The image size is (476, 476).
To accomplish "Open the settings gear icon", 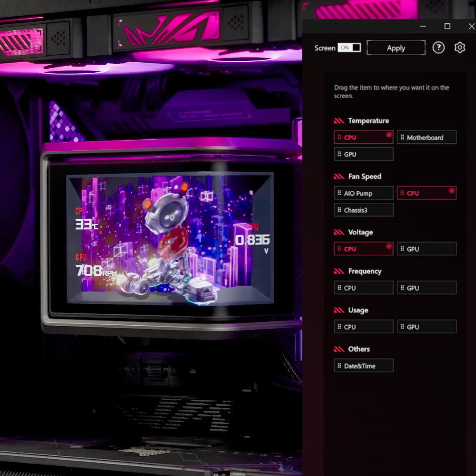I will click(460, 48).
